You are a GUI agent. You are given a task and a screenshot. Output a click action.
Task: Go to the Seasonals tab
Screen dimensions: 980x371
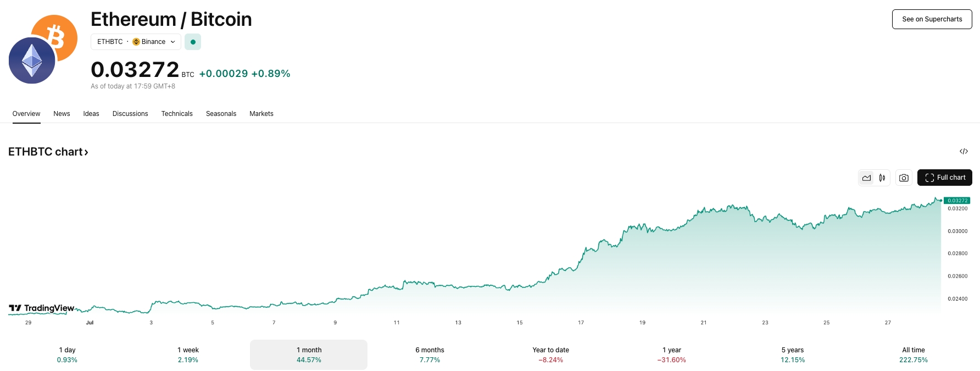point(221,114)
